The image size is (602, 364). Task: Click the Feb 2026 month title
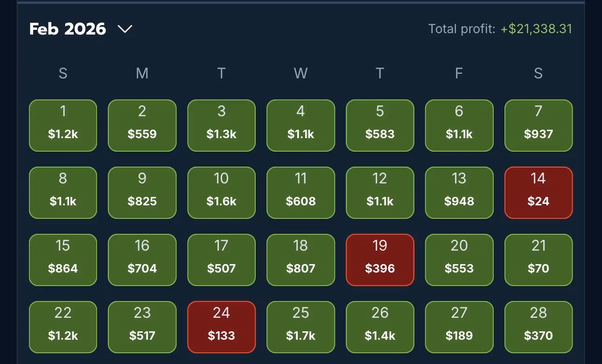pyautogui.click(x=68, y=29)
